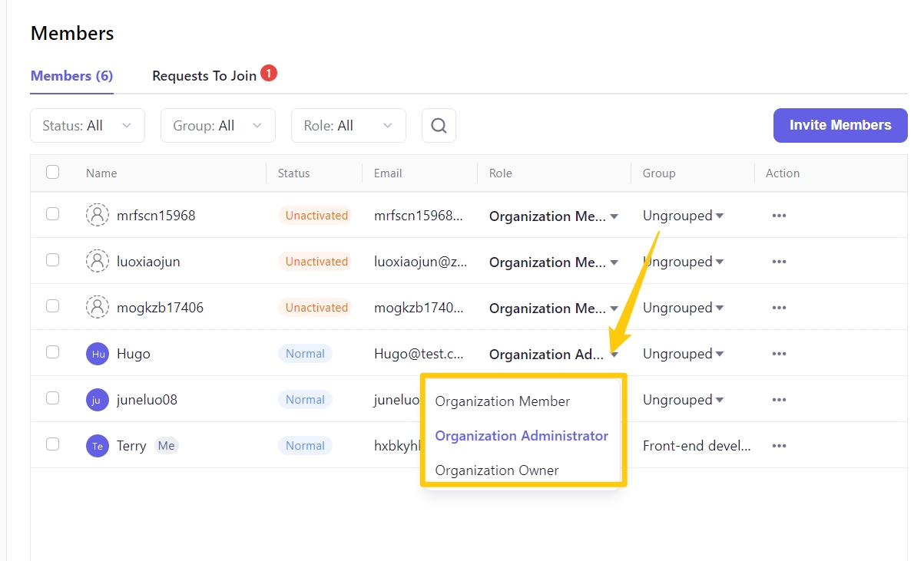
Task: Click the three-dot menu for juneluo08
Action: pyautogui.click(x=779, y=400)
